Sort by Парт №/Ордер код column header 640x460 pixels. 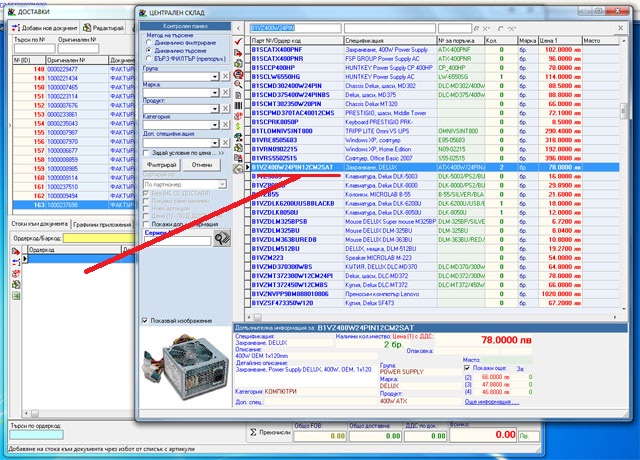[296, 40]
